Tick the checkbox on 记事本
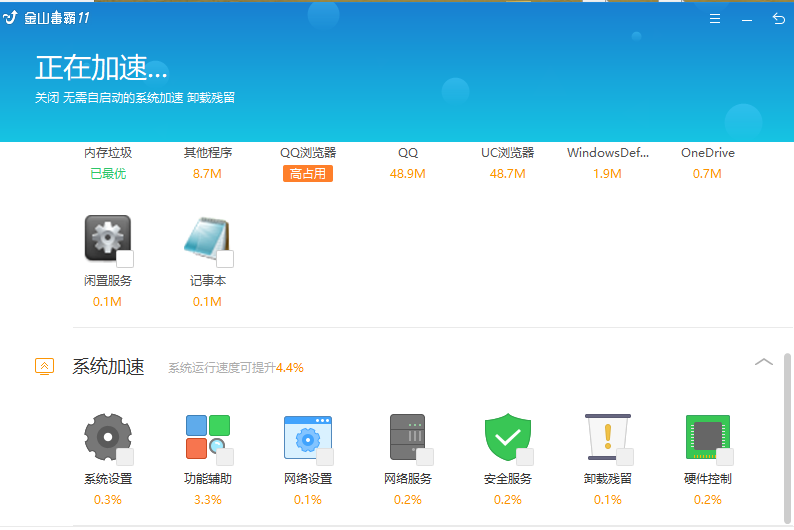Viewport: 794px width, 530px height. click(x=225, y=260)
